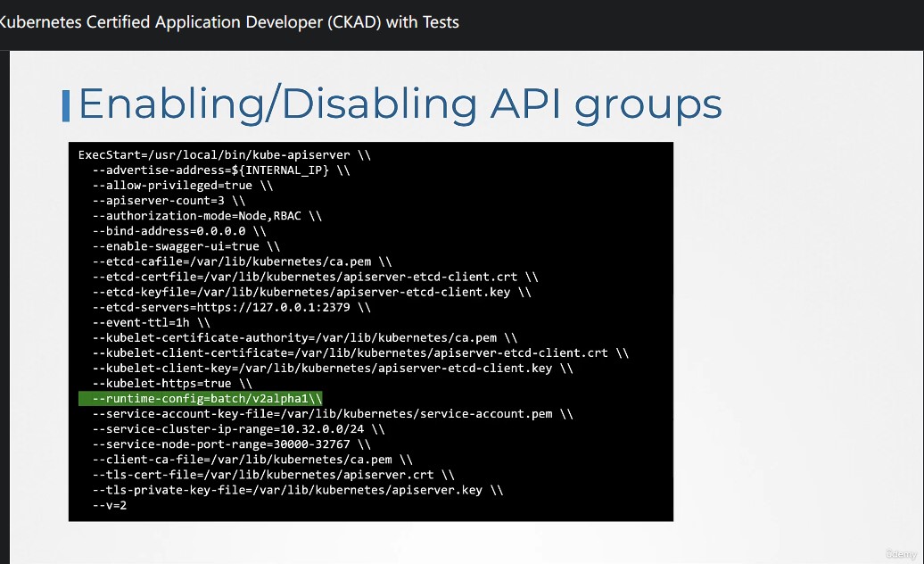Screen dimensions: 924x564
Task: Click the '--enable-swagger-ui=true' line
Action: [186, 246]
